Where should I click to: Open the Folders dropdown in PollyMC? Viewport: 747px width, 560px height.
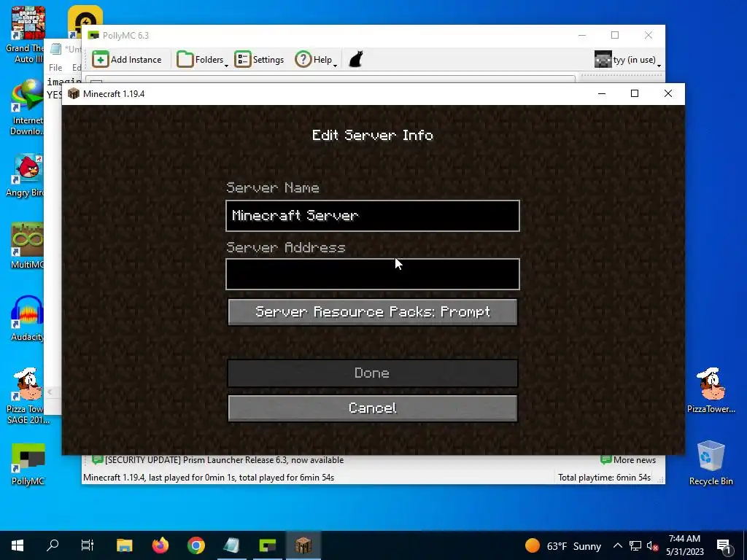202,60
